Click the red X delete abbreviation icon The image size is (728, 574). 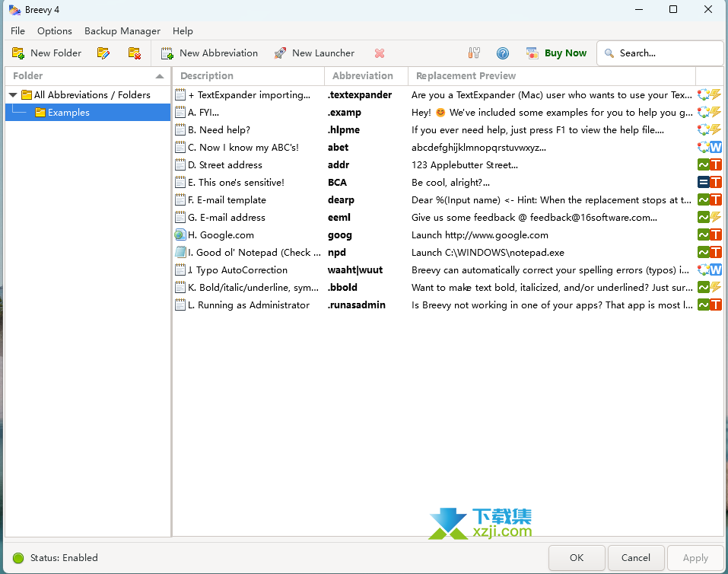pyautogui.click(x=380, y=53)
